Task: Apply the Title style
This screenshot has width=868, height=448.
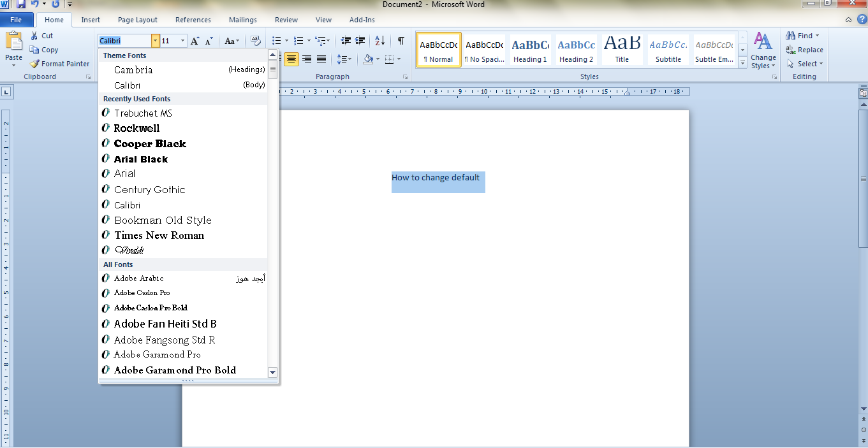Action: 622,50
